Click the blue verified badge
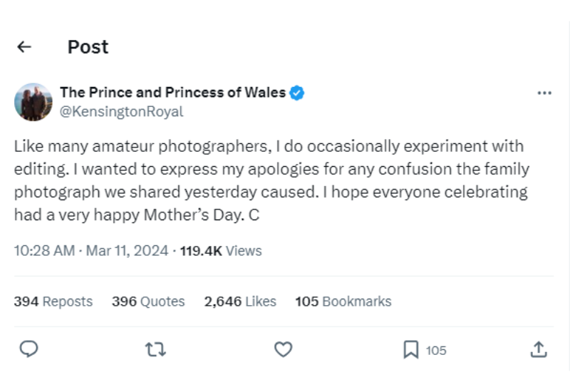Viewport: 570px width, 392px height. pyautogui.click(x=297, y=93)
